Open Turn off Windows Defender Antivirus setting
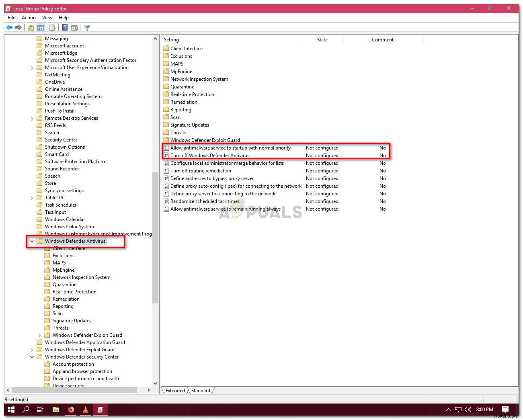 (210, 155)
